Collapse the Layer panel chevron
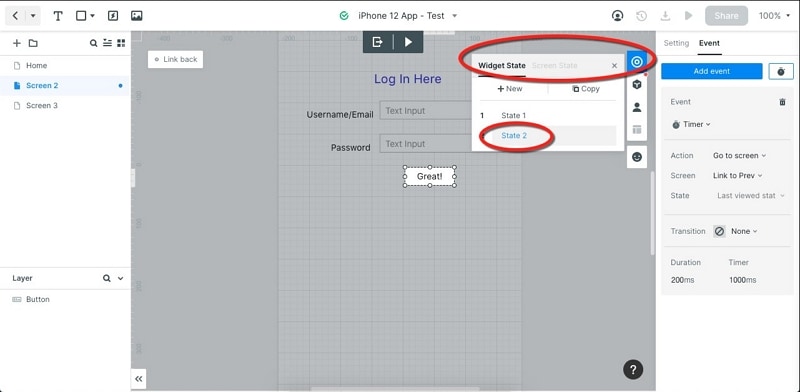 (x=120, y=278)
